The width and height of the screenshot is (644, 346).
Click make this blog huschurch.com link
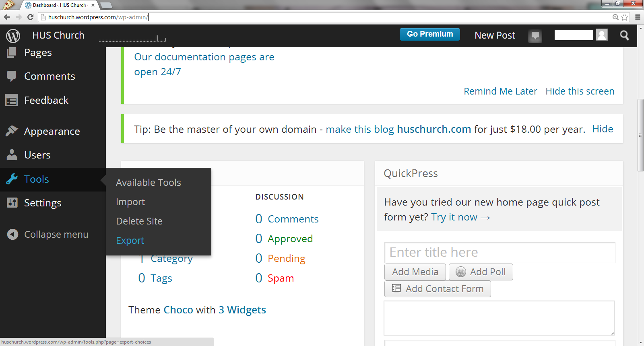coord(398,129)
